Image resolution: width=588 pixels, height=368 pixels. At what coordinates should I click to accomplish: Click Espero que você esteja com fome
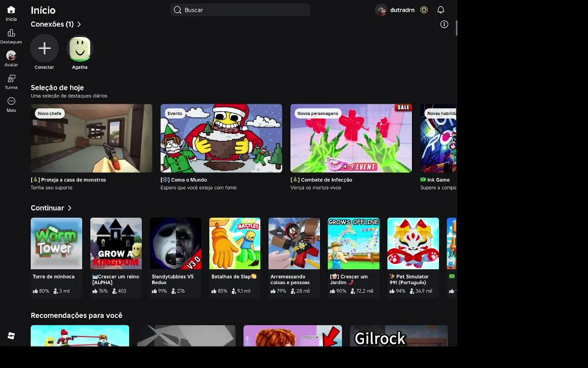pyautogui.click(x=199, y=188)
